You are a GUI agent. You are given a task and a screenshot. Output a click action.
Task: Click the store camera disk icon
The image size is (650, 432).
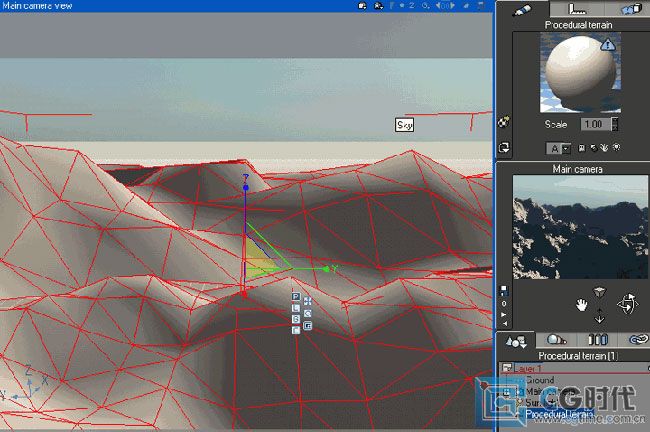504,290
